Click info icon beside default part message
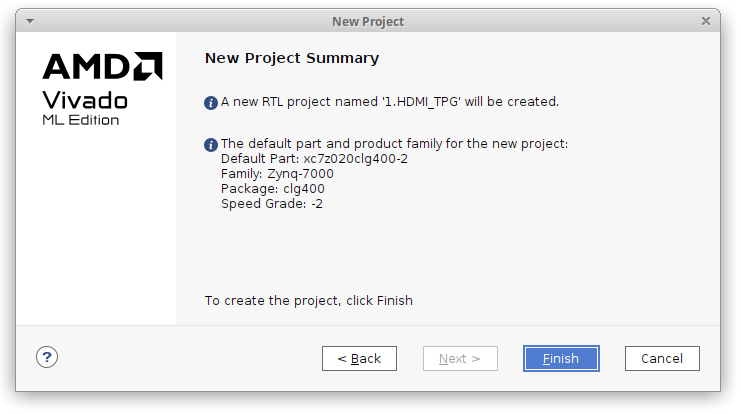 pyautogui.click(x=211, y=144)
